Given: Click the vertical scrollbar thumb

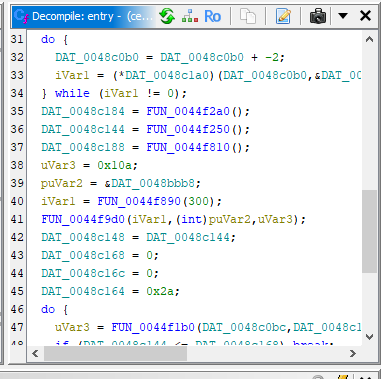Looking at the screenshot, I should 369,232.
